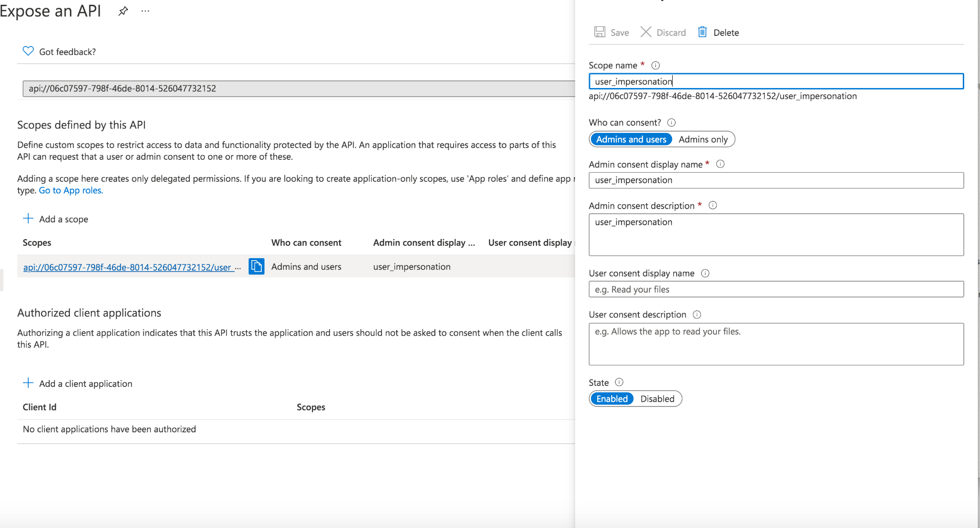
Task: Show Admin consent description info icon
Action: coord(713,205)
